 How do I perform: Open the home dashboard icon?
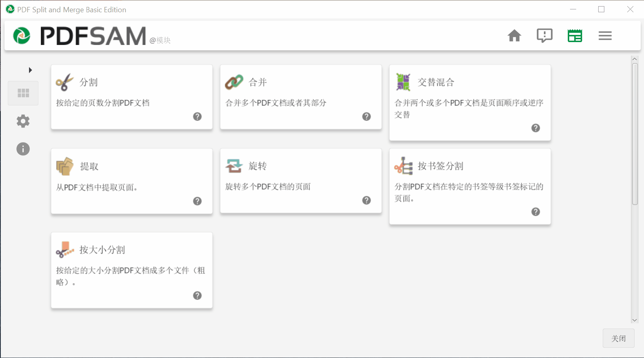514,36
